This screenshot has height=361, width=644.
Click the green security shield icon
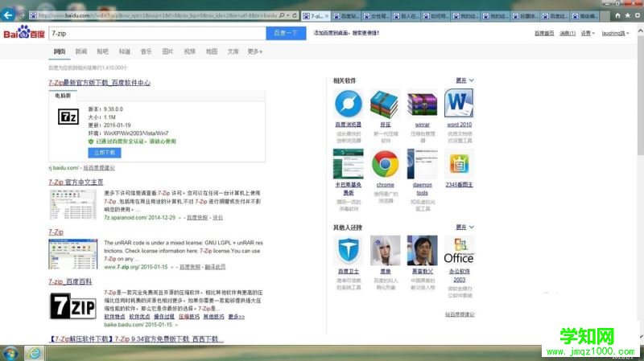pos(91,142)
